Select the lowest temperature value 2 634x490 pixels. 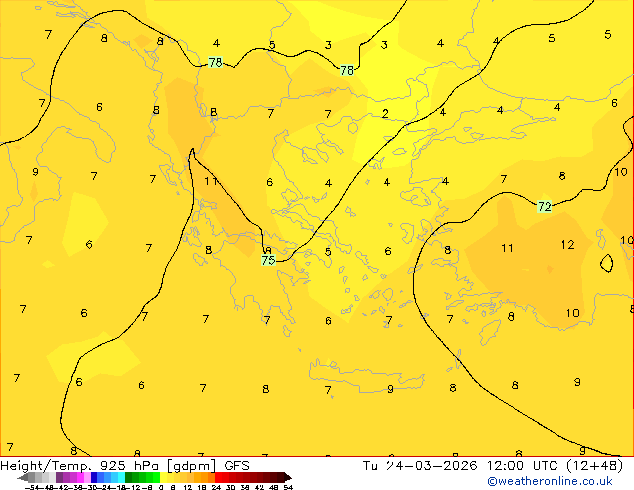(385, 114)
